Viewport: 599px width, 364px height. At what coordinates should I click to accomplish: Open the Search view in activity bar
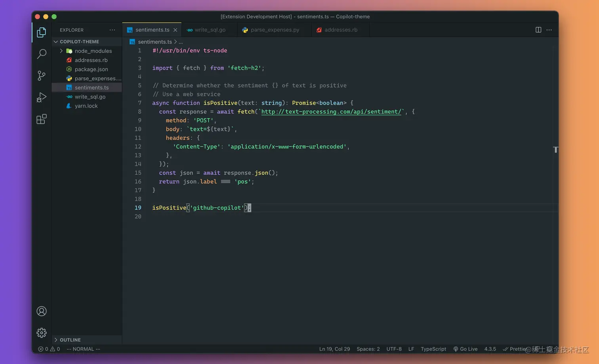41,54
